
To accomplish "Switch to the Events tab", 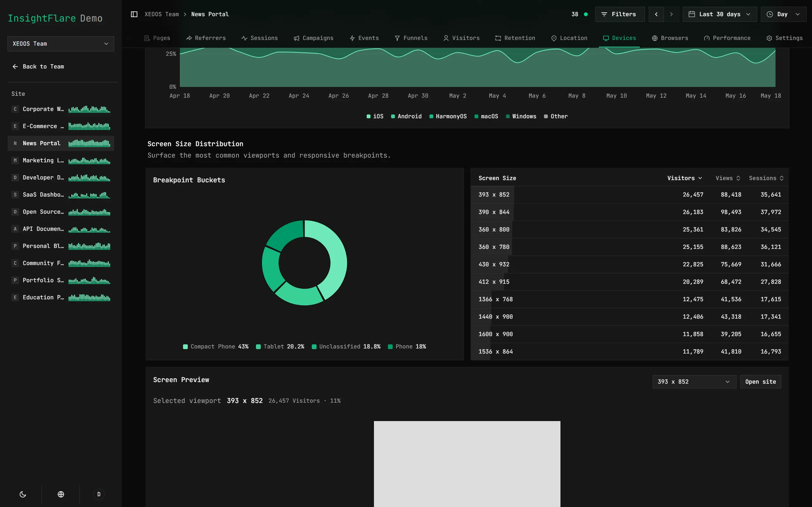I will (x=364, y=38).
